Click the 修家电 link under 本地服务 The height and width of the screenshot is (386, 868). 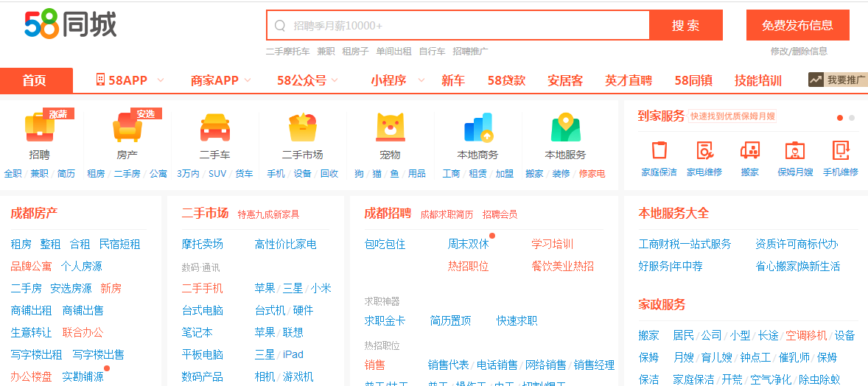(x=592, y=173)
